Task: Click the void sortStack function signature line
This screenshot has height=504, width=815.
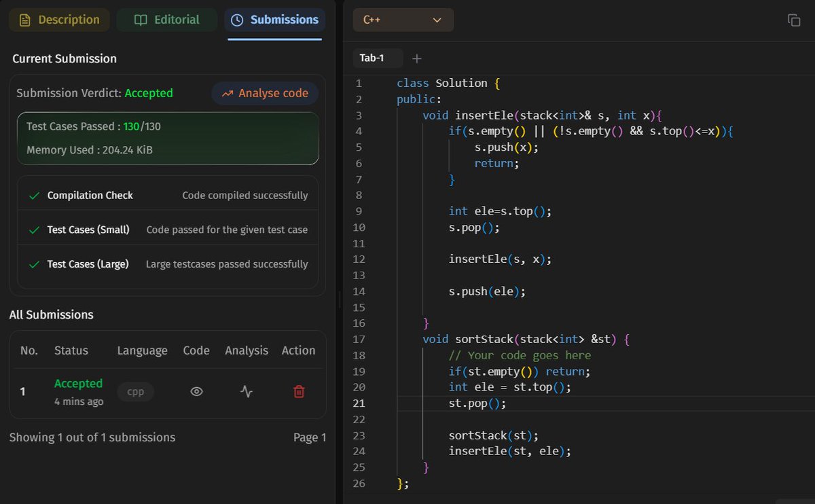Action: (526, 339)
